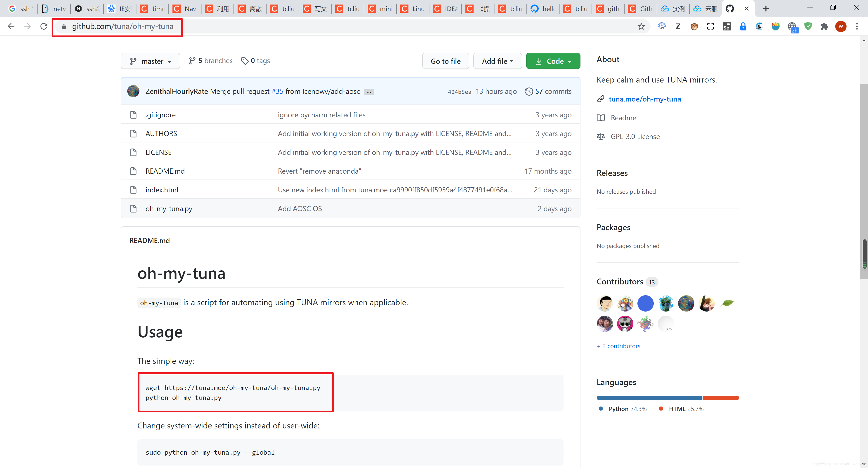Open tuna.moe/oh-my-tuna link
Image resolution: width=868 pixels, height=468 pixels.
645,99
